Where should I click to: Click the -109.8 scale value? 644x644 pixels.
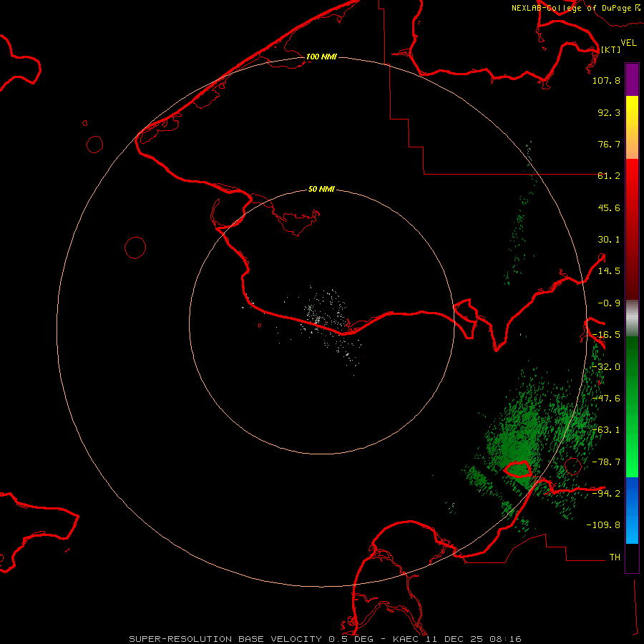click(x=603, y=525)
